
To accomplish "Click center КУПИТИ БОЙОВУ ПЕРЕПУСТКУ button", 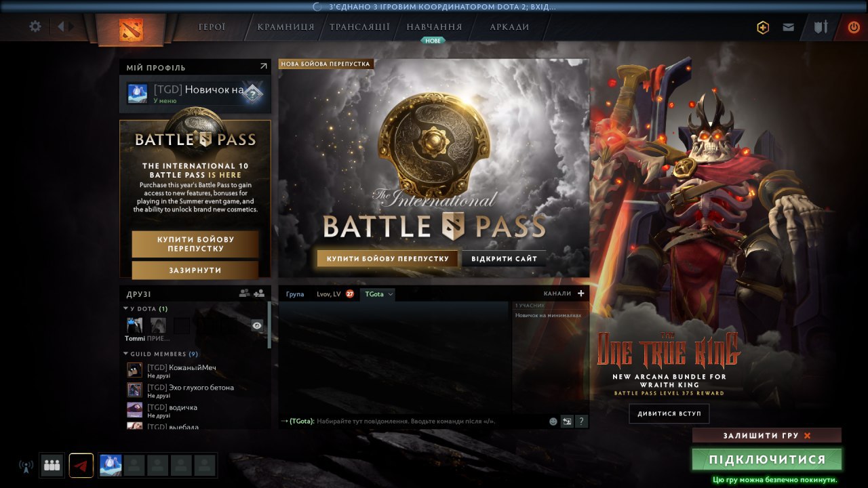I will 388,258.
